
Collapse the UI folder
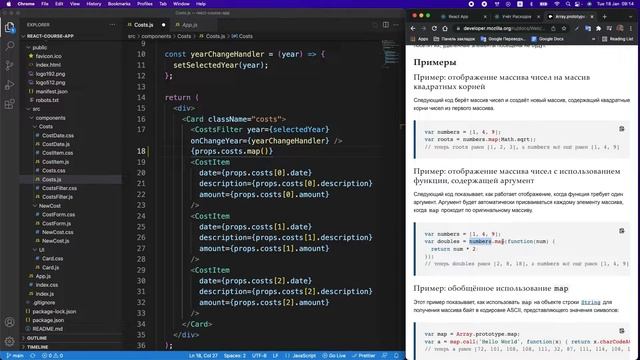coord(42,250)
